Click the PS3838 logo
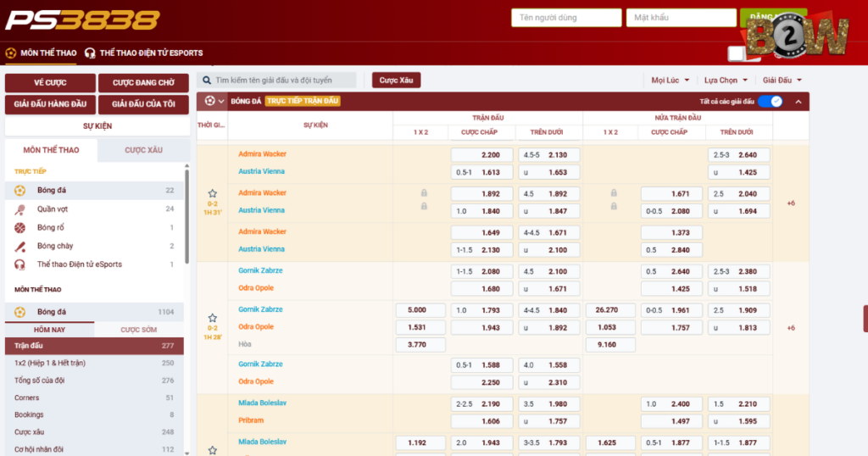Screen dimensions: 868x456 click(82, 20)
